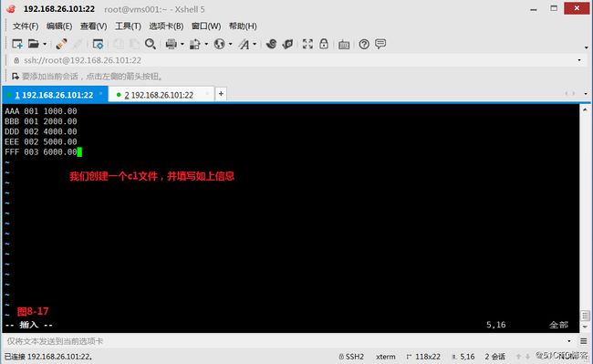This screenshot has width=593, height=364.
Task: Click the file transfer toolbar icon
Action: [x=194, y=44]
